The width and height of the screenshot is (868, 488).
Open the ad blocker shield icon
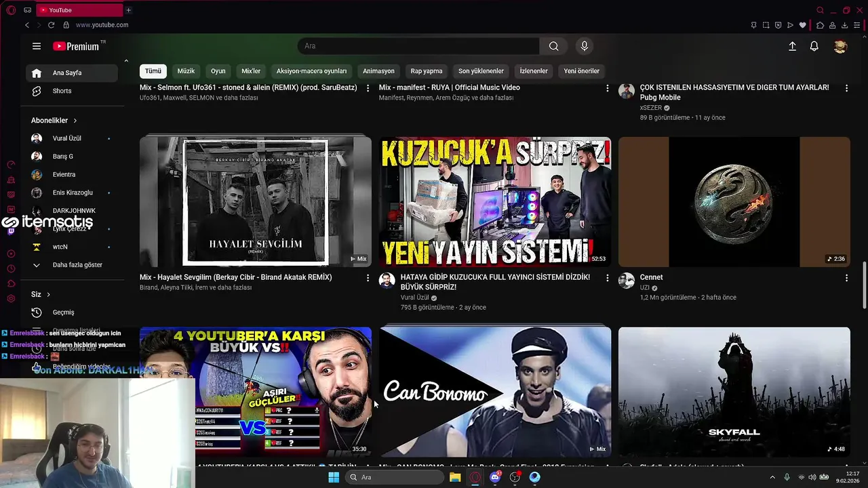[778, 25]
